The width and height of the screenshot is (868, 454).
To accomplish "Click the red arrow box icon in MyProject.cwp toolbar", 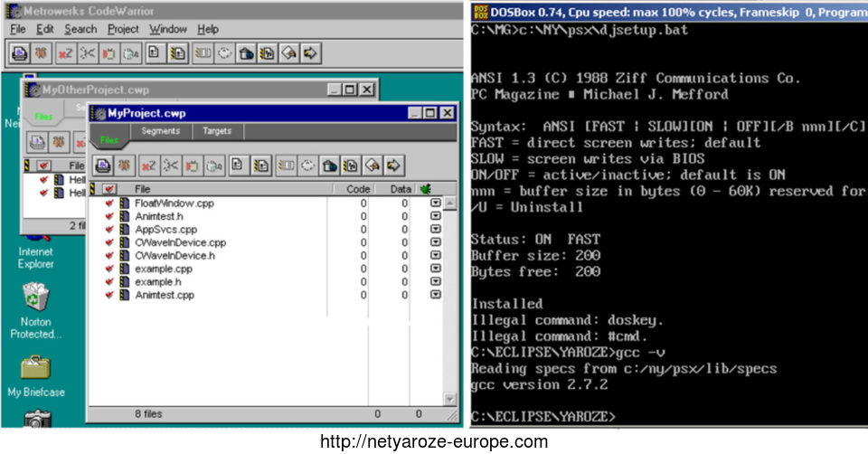I will click(x=192, y=166).
